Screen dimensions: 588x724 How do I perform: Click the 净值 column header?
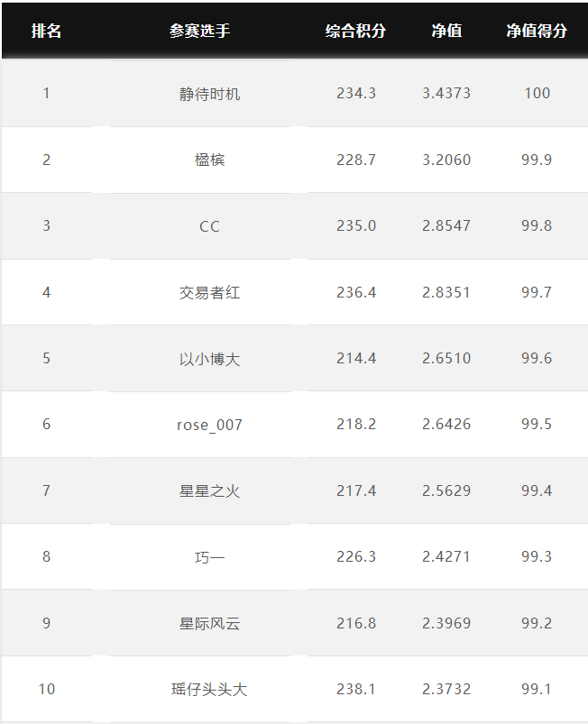click(x=446, y=31)
